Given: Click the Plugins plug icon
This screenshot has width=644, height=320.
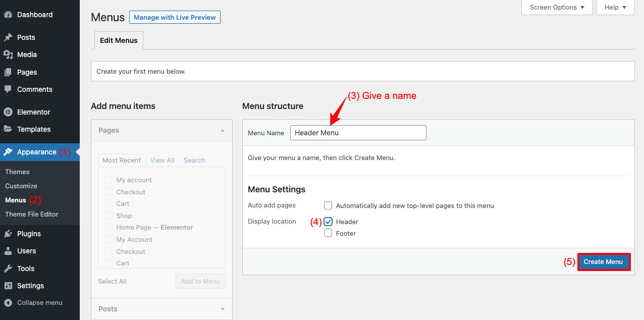Looking at the screenshot, I should (x=8, y=234).
